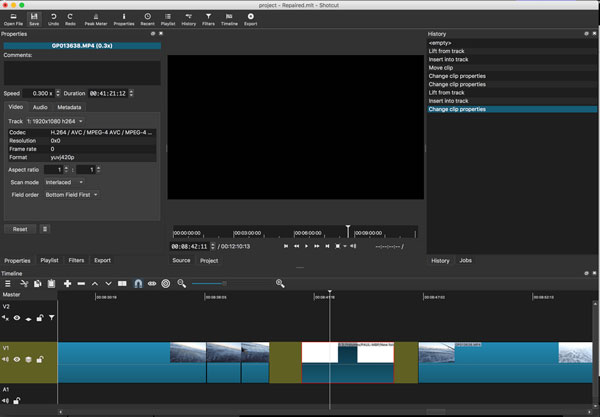Screen dimensions: 600x417
Task: Ripple delete with the minus icon
Action: click(81, 283)
